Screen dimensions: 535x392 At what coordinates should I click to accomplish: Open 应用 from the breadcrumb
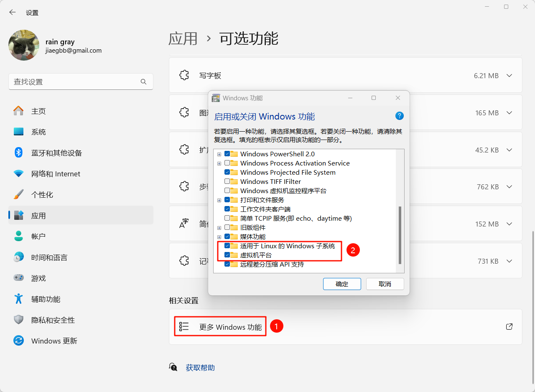[x=183, y=38]
